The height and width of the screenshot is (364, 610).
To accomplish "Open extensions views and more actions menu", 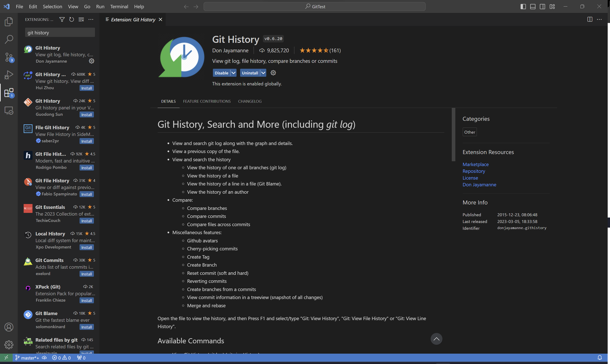I will point(91,19).
